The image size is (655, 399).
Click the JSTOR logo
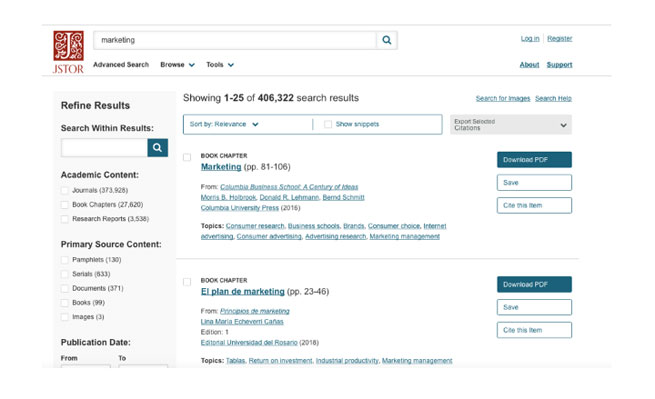pos(68,52)
